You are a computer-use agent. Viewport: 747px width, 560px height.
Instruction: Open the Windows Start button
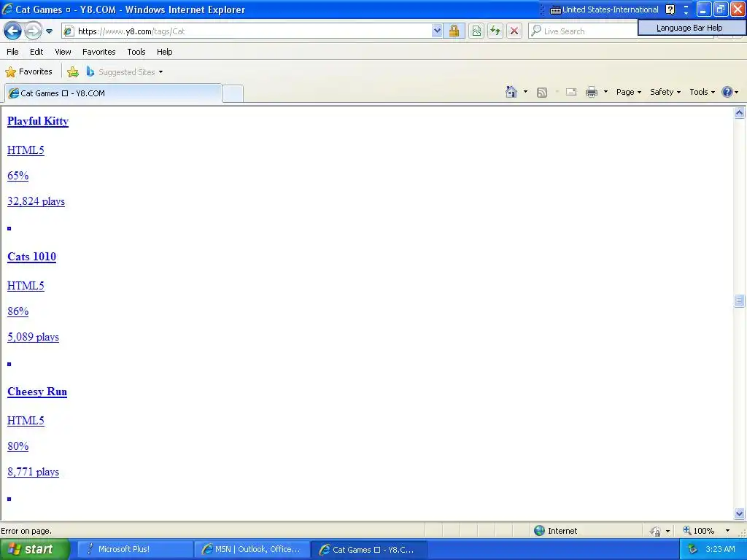pos(35,549)
